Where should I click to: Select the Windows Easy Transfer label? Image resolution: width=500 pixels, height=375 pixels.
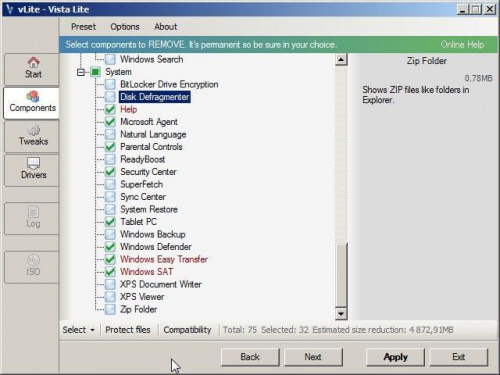[164, 259]
